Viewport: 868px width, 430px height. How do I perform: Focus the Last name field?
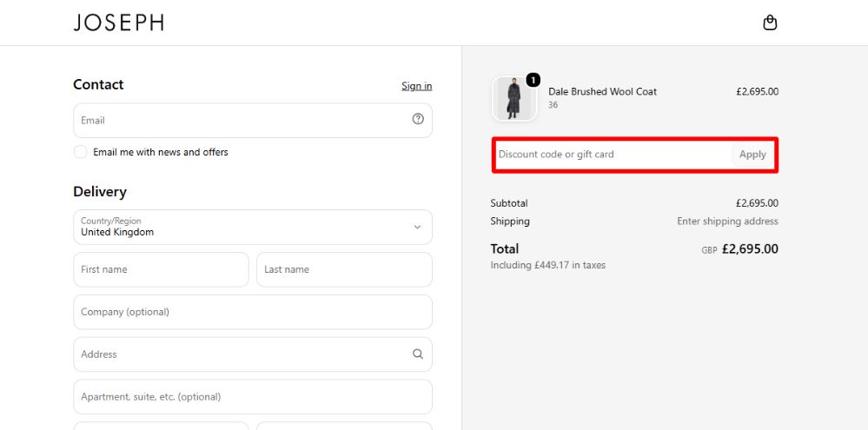(344, 269)
